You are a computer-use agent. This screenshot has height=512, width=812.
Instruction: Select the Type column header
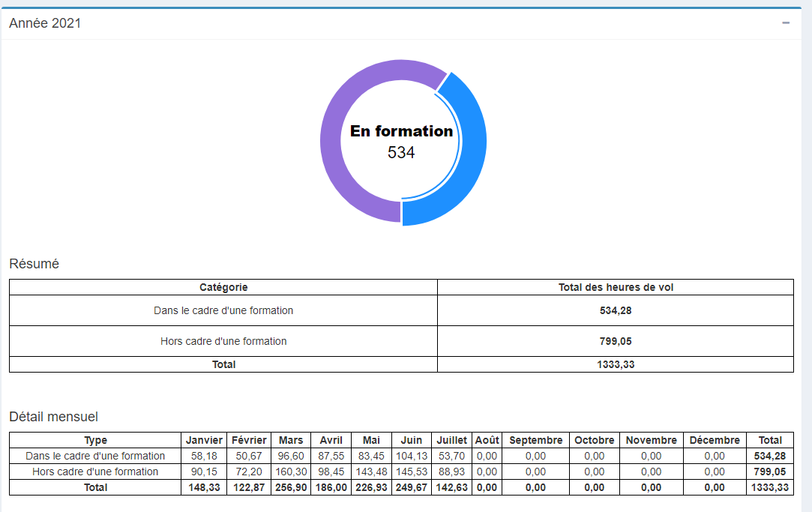pos(96,440)
